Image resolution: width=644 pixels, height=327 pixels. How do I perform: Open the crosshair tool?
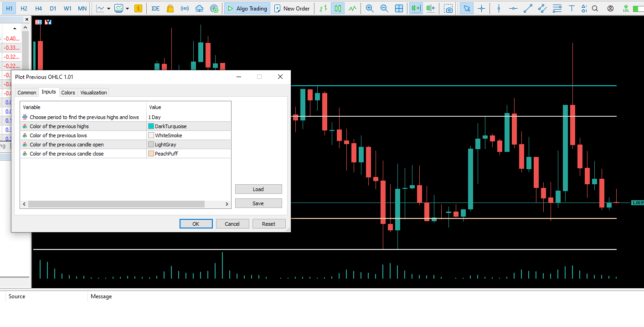point(482,8)
